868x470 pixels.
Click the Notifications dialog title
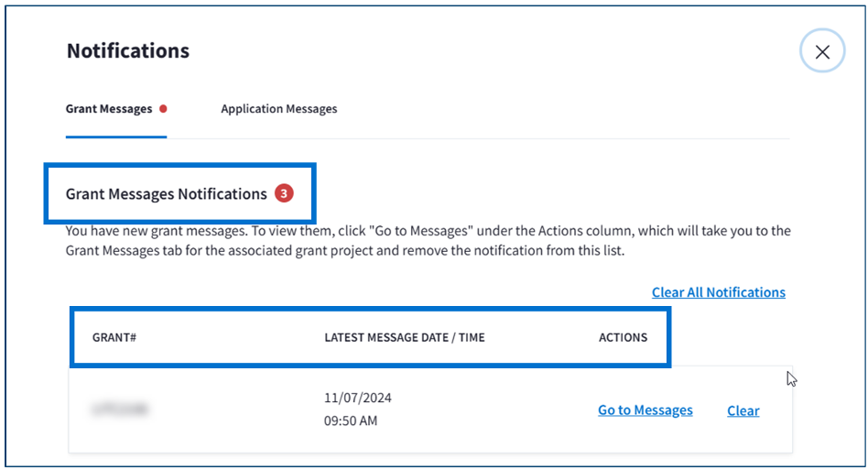pyautogui.click(x=127, y=51)
